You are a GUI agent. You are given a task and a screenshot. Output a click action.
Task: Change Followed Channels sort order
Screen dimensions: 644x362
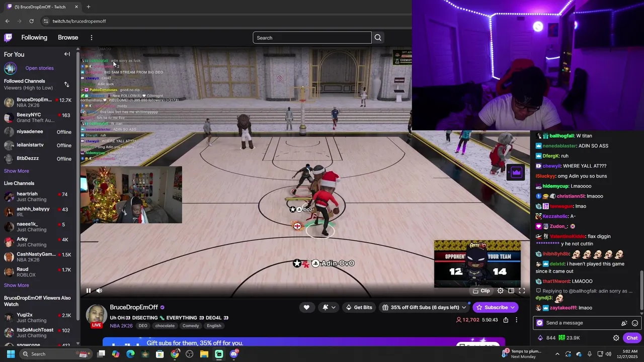(x=66, y=84)
